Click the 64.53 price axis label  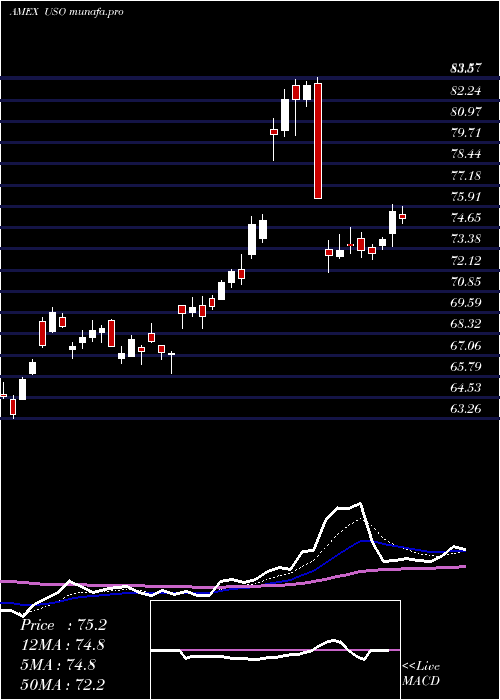tap(466, 388)
